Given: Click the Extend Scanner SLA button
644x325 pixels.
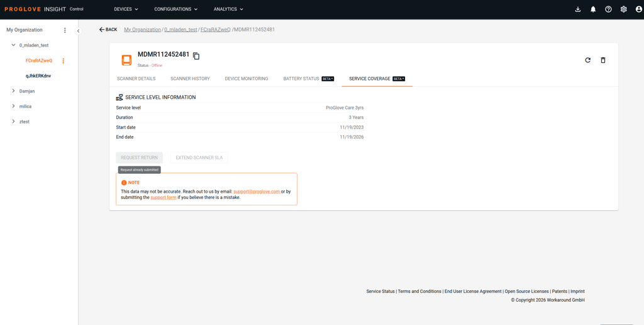Looking at the screenshot, I should (x=199, y=157).
